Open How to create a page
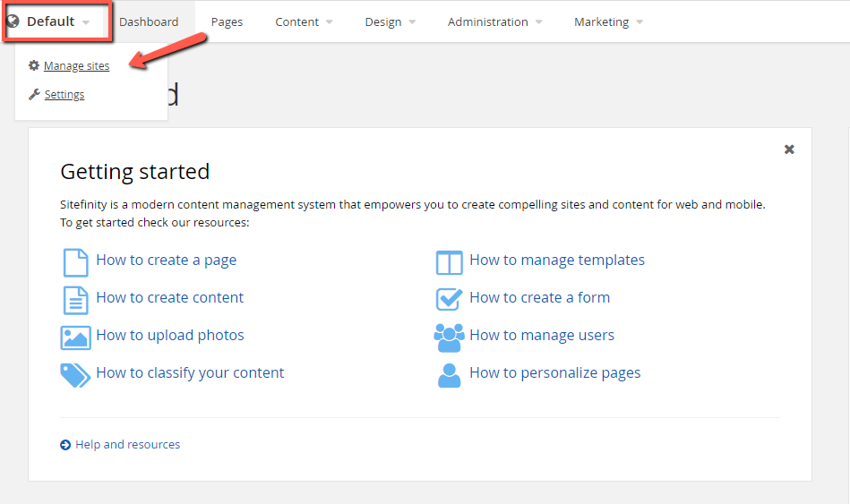The image size is (850, 504). (166, 261)
